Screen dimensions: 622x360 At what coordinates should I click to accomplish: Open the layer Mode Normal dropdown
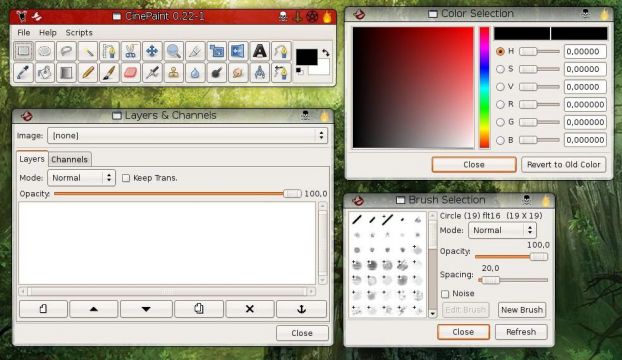(81, 178)
